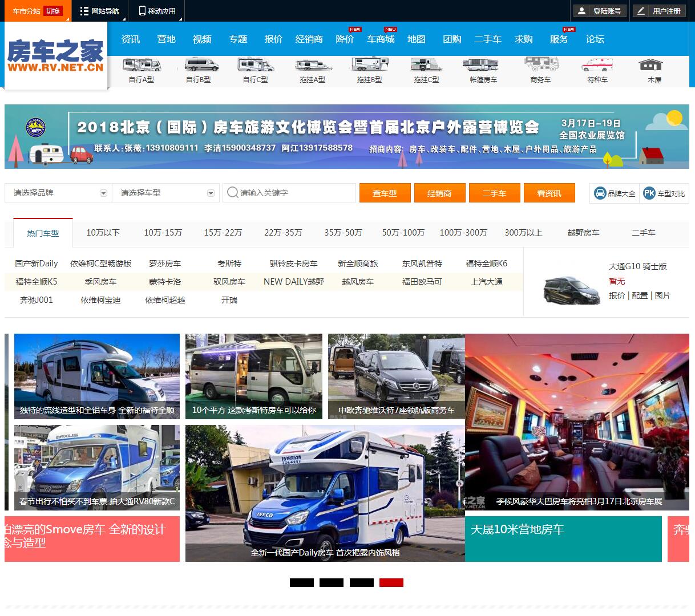Open the NEW DAILY越野 model link
This screenshot has height=616, width=695.
(294, 282)
